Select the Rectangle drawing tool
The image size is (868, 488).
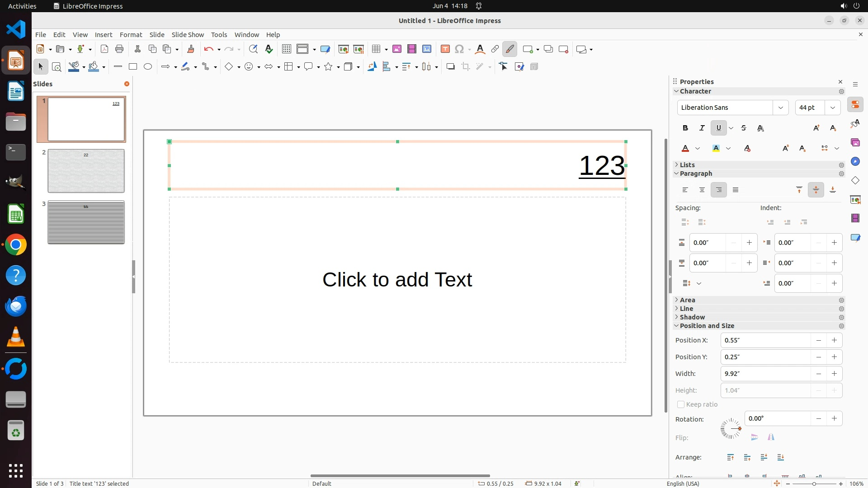[133, 67]
